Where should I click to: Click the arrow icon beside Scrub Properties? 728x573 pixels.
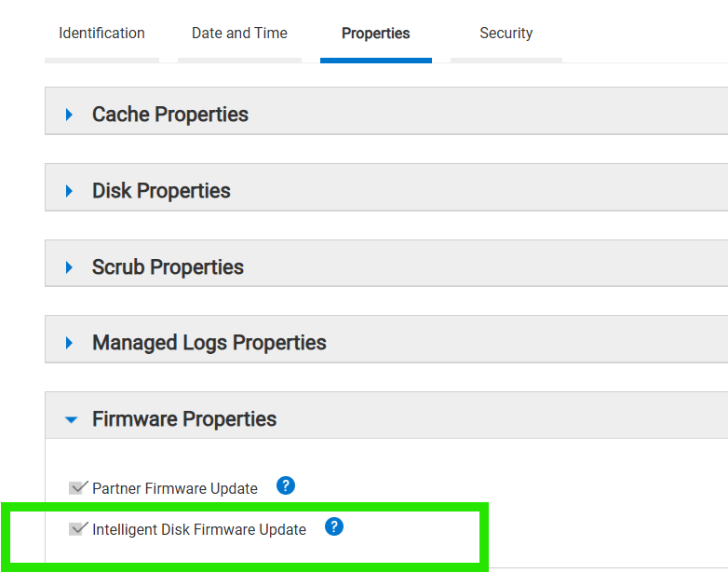pos(69,267)
